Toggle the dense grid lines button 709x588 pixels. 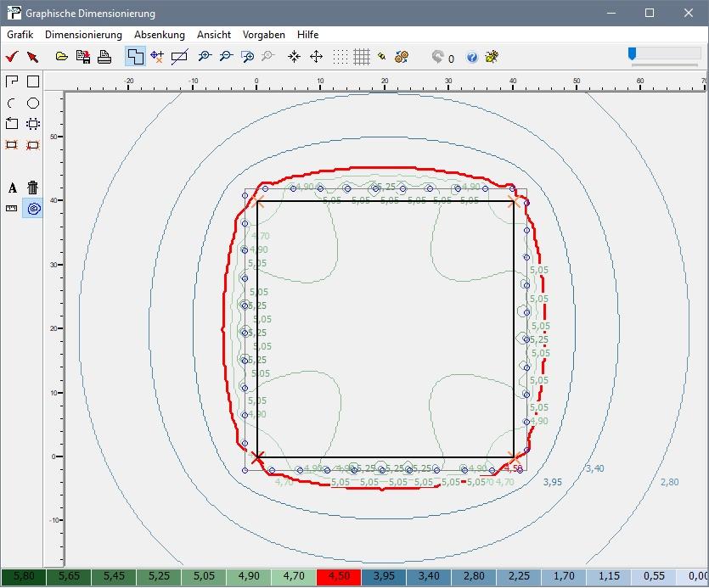(x=362, y=57)
